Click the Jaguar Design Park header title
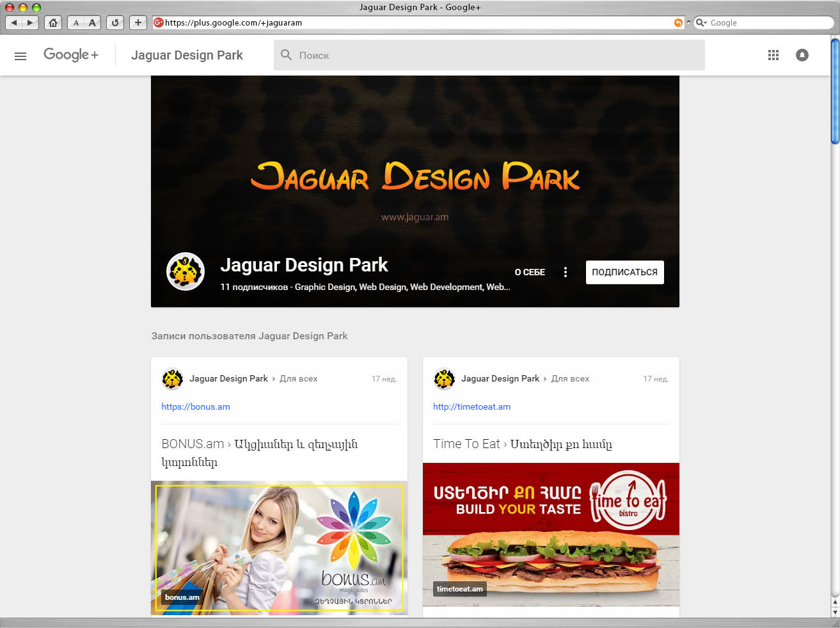840x628 pixels. point(187,55)
